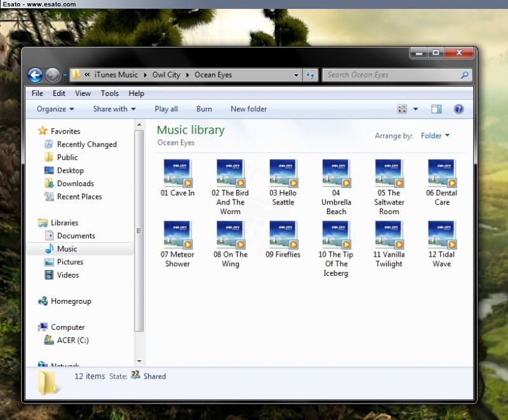Screen dimensions: 508x420
Task: Select 05 The Saltwater Room track
Action: coord(389,187)
